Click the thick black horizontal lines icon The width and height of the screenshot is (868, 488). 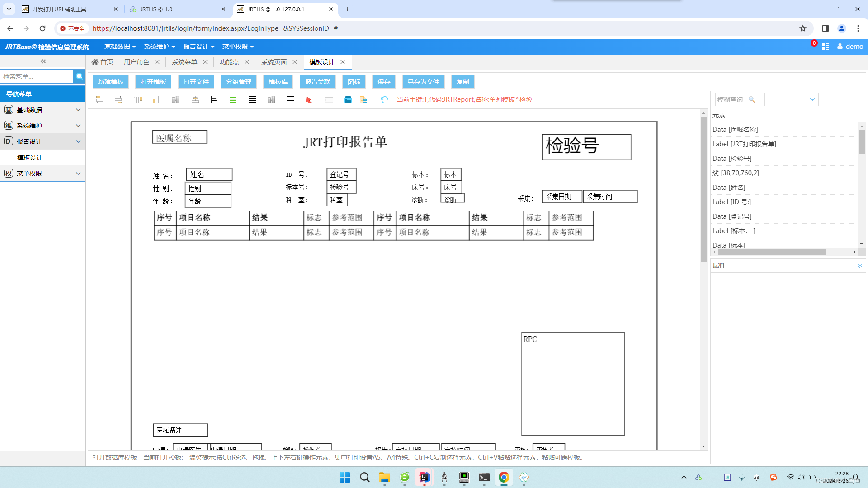coord(253,100)
